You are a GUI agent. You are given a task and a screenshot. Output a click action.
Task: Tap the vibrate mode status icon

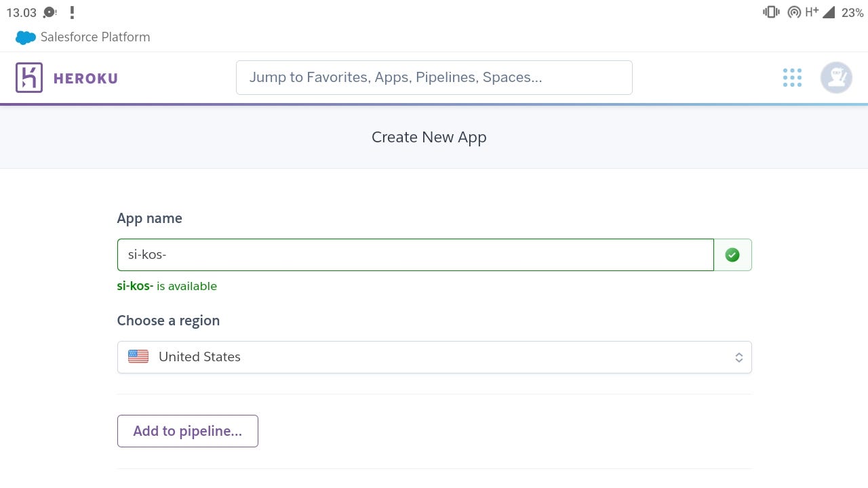[x=771, y=12]
